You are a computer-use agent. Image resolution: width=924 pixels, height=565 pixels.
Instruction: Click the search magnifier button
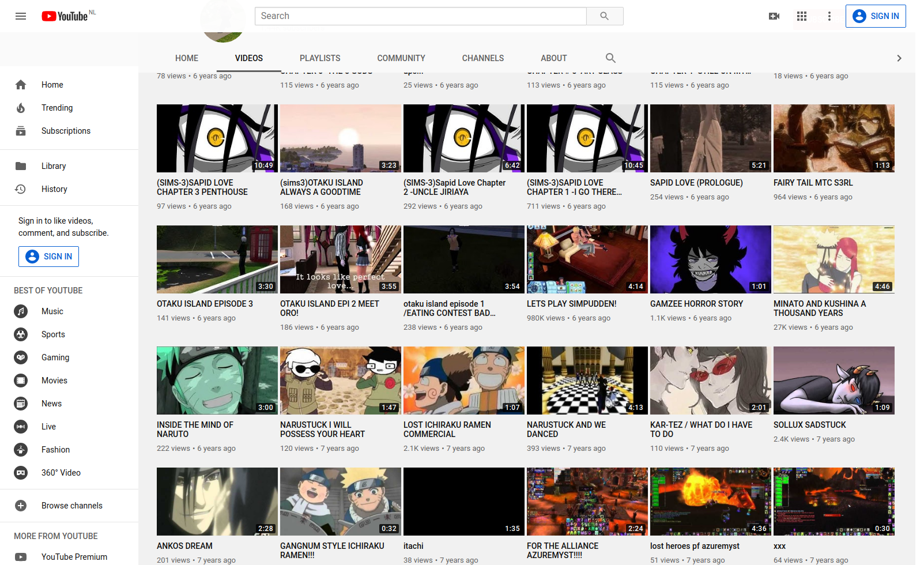pos(605,16)
